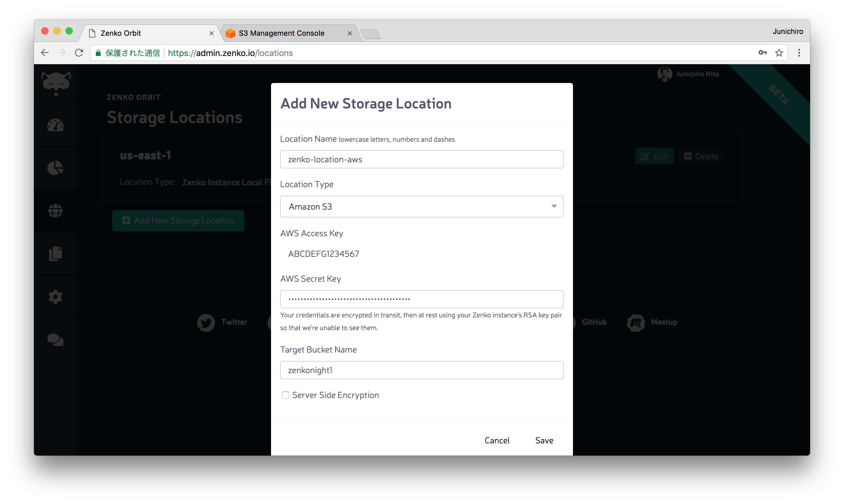The image size is (844, 504).
Task: Open a new browser tab
Action: tap(370, 34)
